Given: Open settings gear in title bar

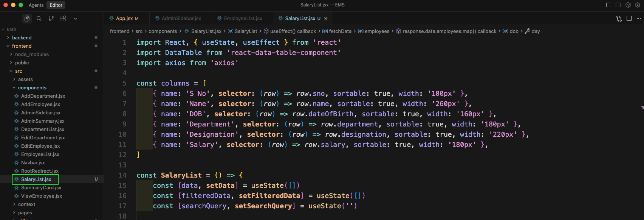Looking at the screenshot, I should tap(638, 5).
